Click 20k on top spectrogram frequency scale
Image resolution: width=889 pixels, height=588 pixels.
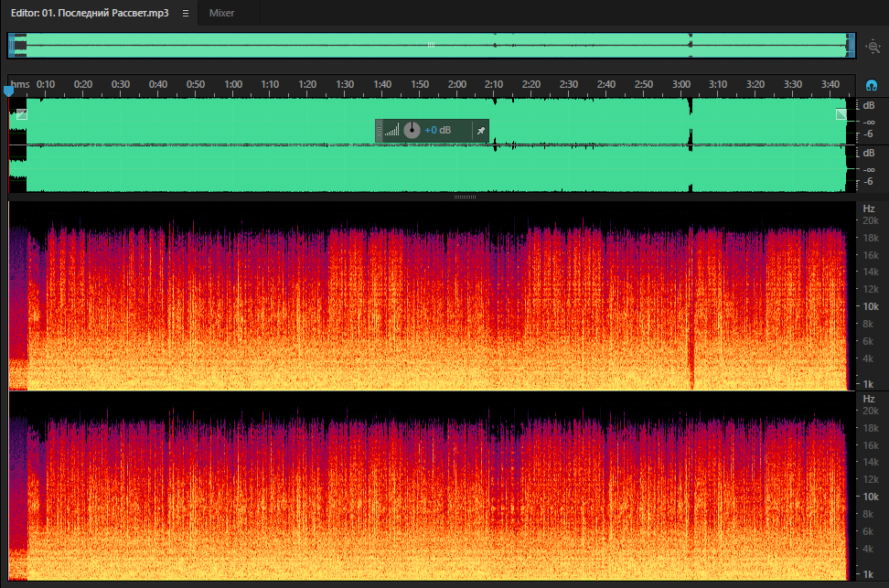871,220
